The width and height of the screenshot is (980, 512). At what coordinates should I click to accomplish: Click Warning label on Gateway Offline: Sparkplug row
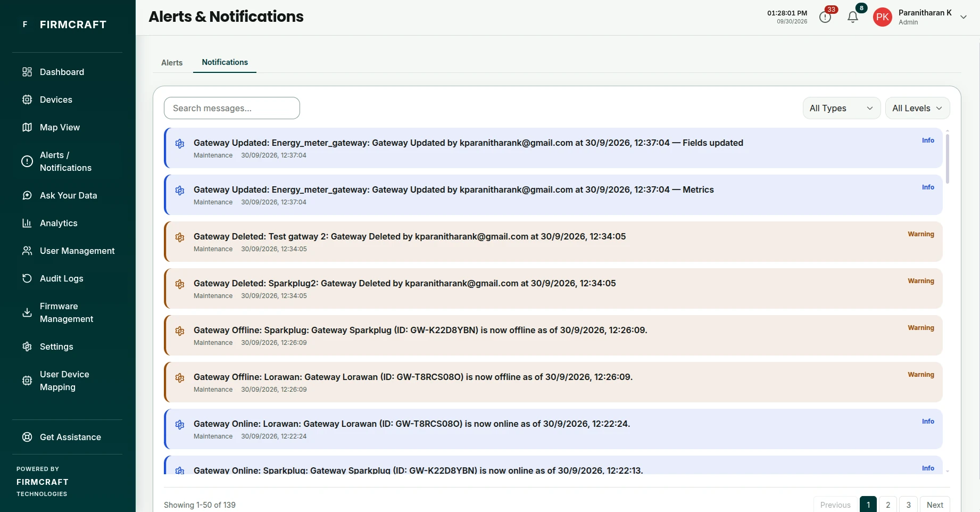click(x=921, y=328)
